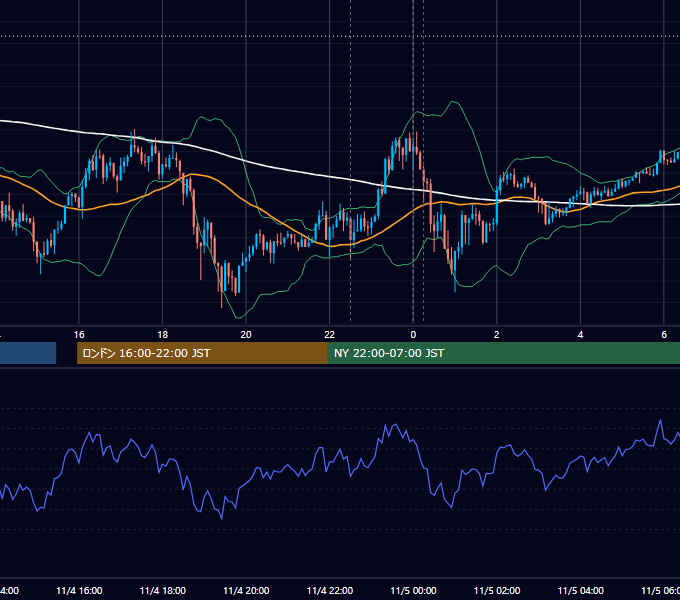Click the 0 hour label on the chart axis
Viewport: 680px width, 600px height.
click(413, 335)
